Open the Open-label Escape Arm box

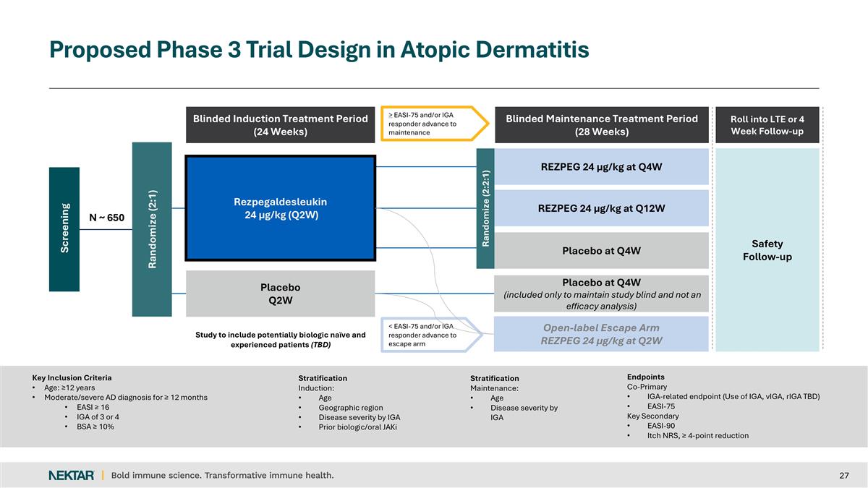coord(602,334)
